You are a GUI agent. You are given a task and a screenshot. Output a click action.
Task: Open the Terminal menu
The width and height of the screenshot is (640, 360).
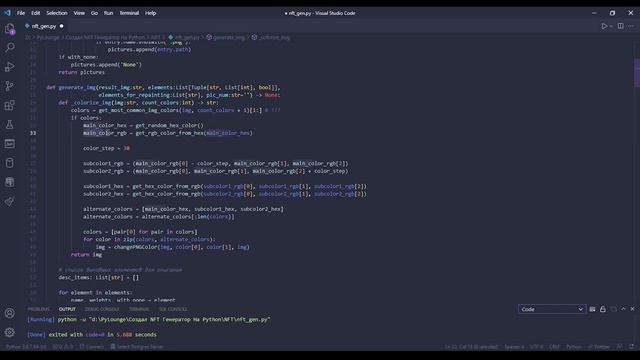(129, 13)
